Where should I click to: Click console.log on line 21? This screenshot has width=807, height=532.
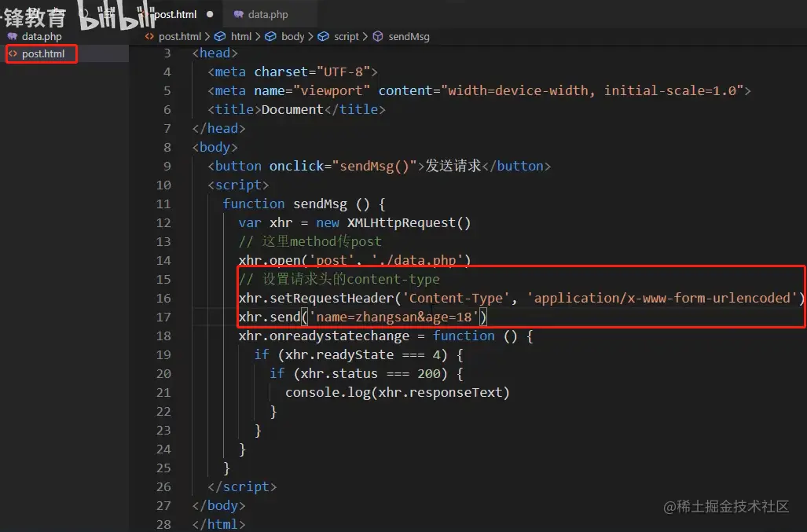328,393
